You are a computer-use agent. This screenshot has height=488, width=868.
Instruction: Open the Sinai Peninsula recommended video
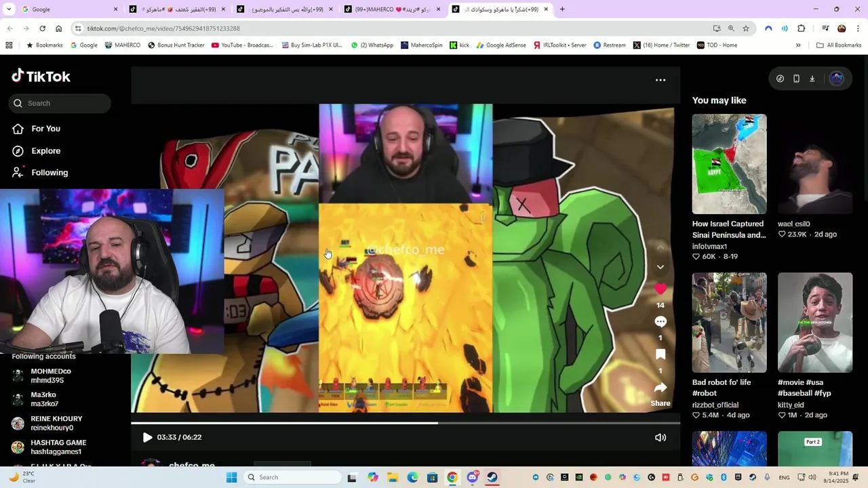coord(729,164)
